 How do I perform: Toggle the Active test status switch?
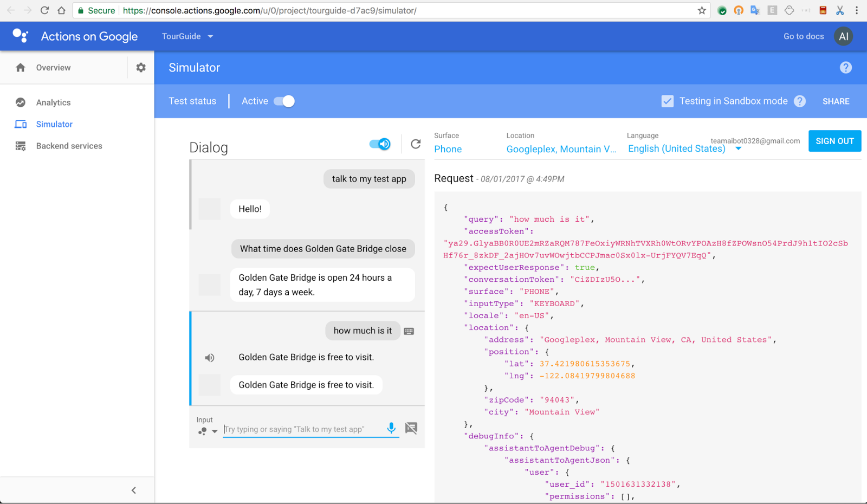click(284, 101)
